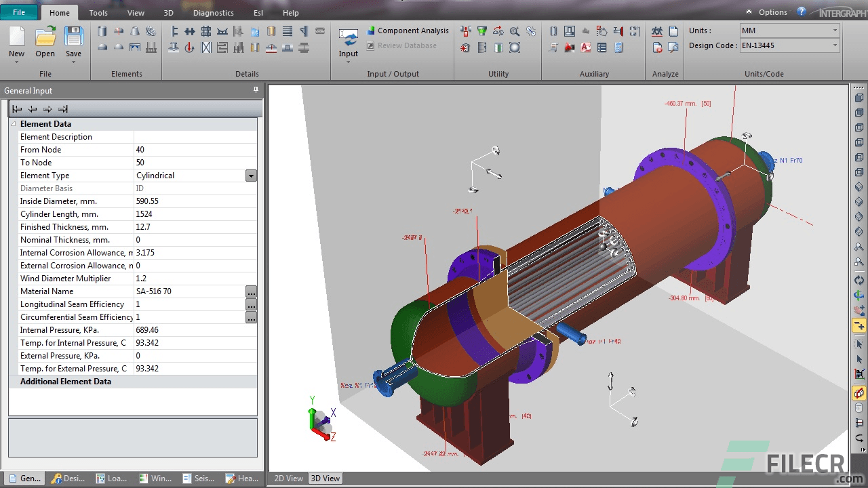
Task: Go to last element using navigation arrow
Action: pos(63,109)
